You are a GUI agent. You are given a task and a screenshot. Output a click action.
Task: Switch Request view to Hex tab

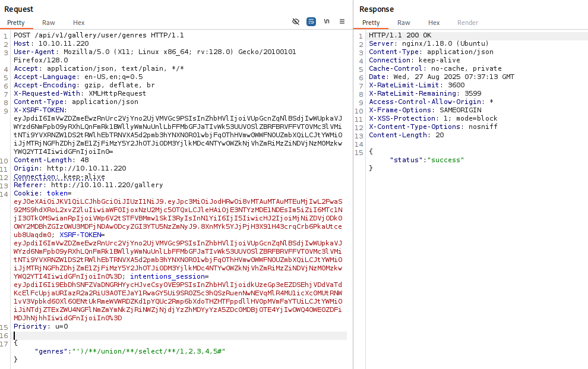pyautogui.click(x=79, y=23)
